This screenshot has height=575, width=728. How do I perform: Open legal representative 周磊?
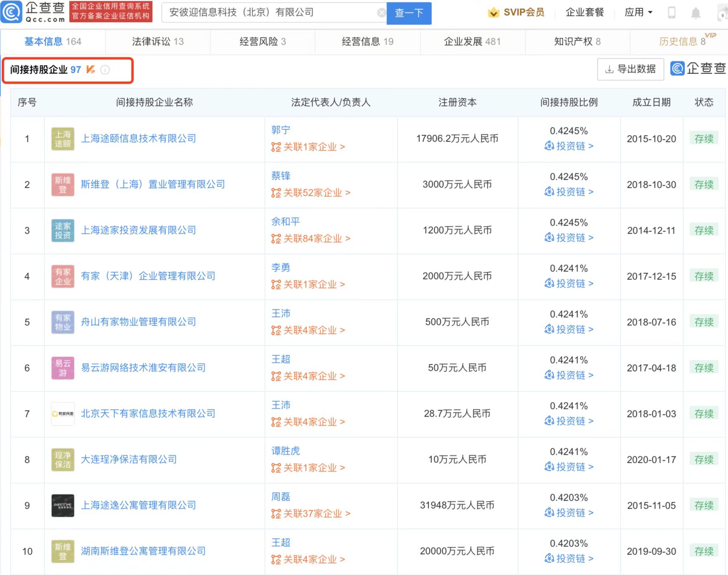(x=281, y=497)
